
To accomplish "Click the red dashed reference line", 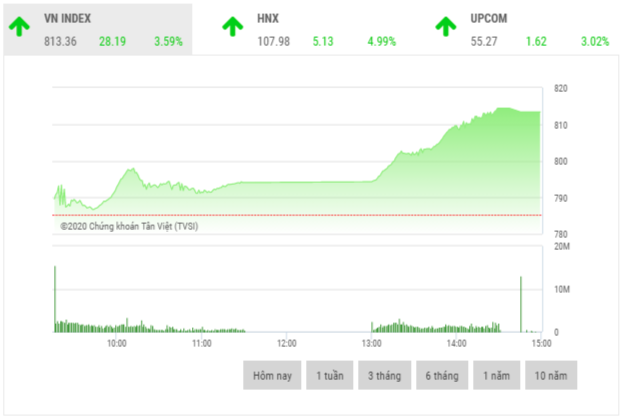I will tap(300, 215).
